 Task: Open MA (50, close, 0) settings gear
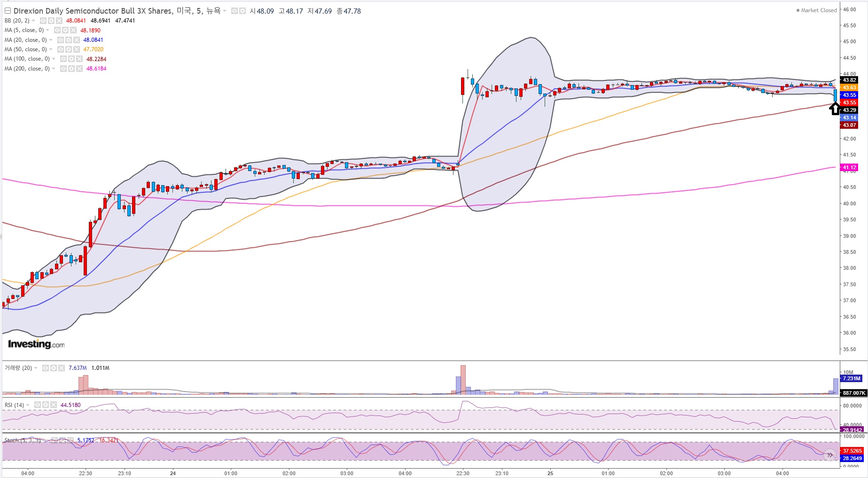pos(69,49)
